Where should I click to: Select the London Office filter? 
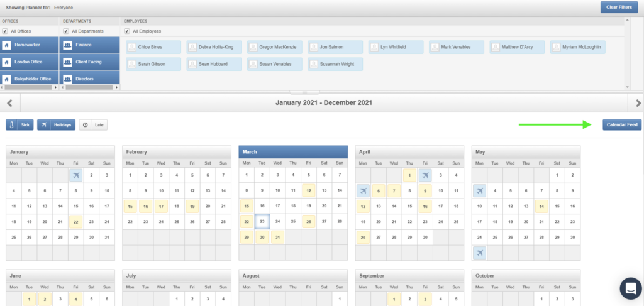point(29,62)
